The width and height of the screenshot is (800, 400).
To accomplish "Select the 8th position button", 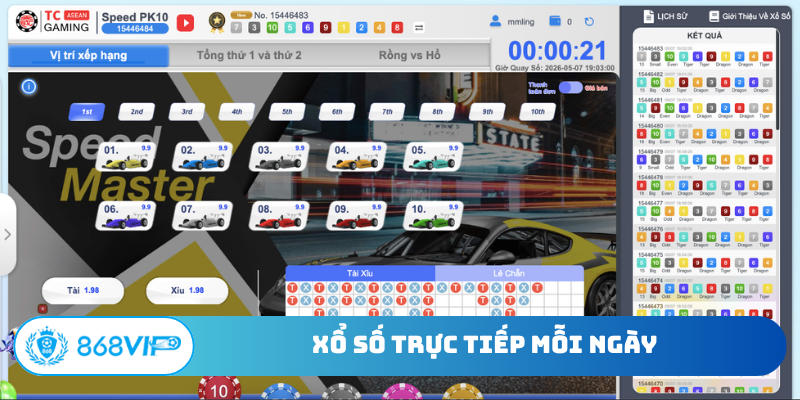I will point(438,112).
